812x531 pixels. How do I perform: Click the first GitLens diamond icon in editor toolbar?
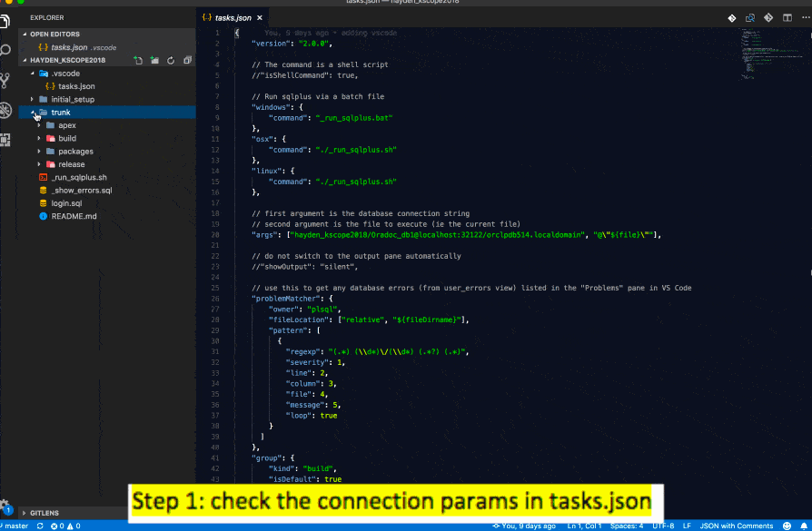[x=732, y=18]
